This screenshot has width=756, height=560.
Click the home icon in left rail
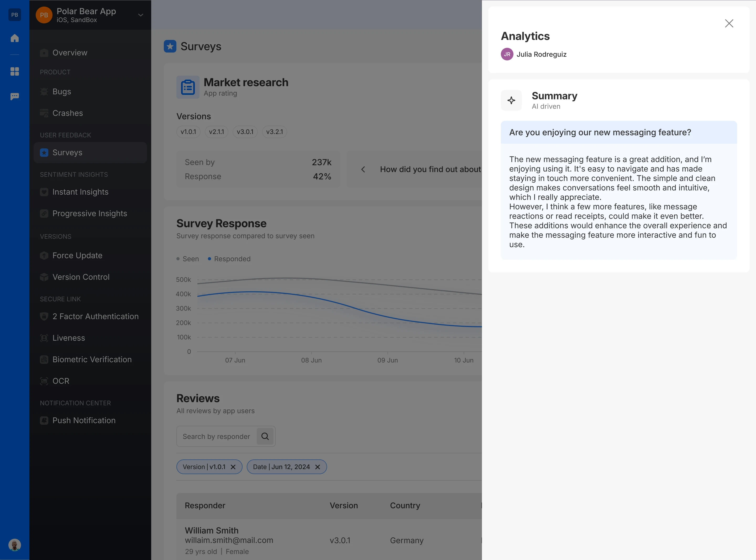point(14,38)
